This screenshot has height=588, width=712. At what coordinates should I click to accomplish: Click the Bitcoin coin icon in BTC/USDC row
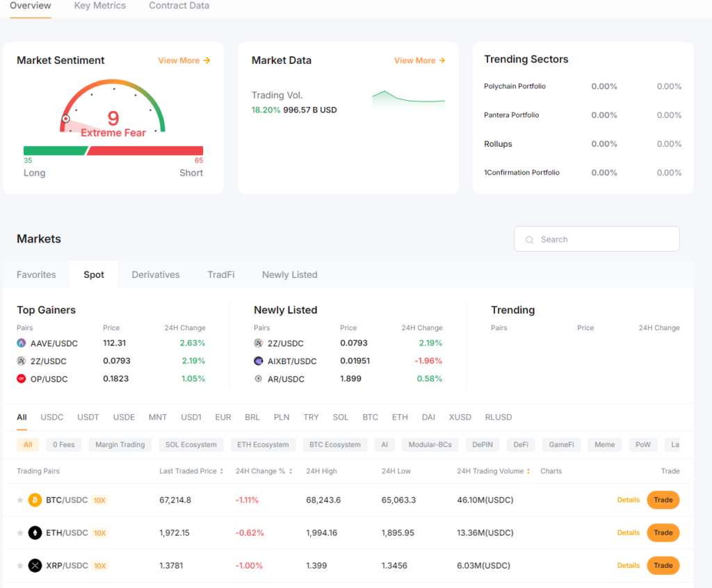tap(35, 500)
